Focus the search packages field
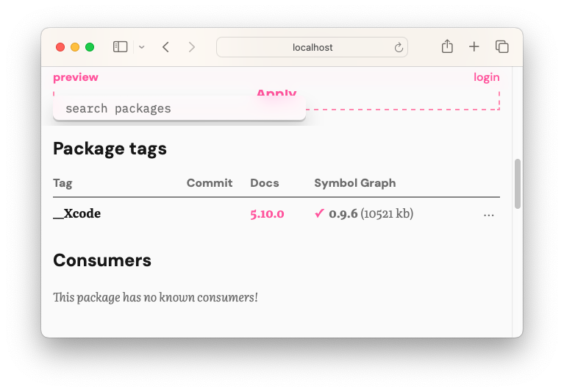564x392 pixels. click(x=179, y=108)
